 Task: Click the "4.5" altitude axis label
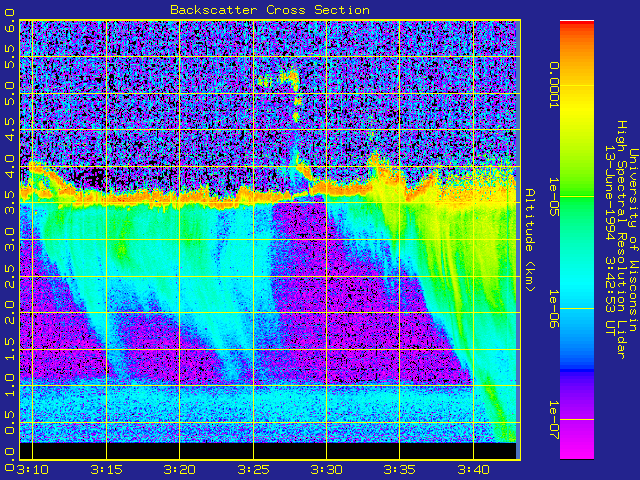(10, 129)
